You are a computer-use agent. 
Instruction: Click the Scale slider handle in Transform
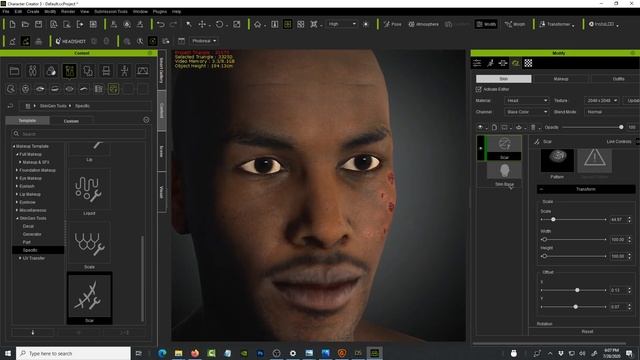[x=553, y=220]
